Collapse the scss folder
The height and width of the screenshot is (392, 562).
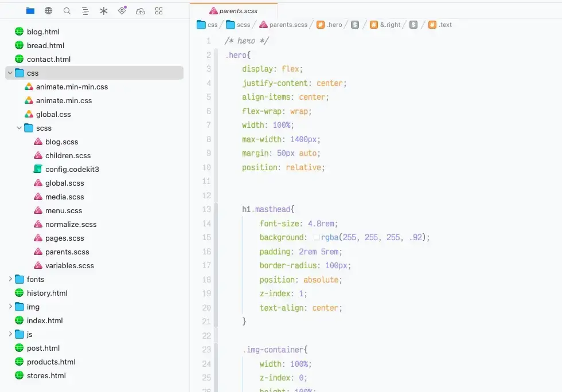[19, 128]
